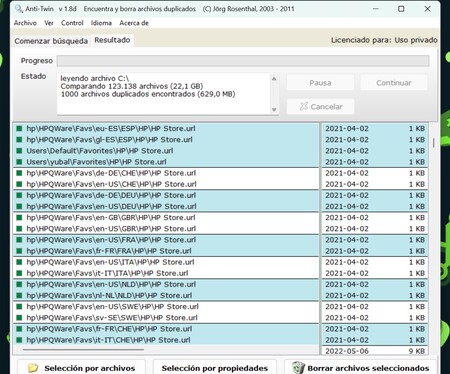The width and height of the screenshot is (450, 374).
Task: Select row hp\HPQWare\Favs\it-IT\CHE\HP\HP Store.url
Action: [x=166, y=340]
